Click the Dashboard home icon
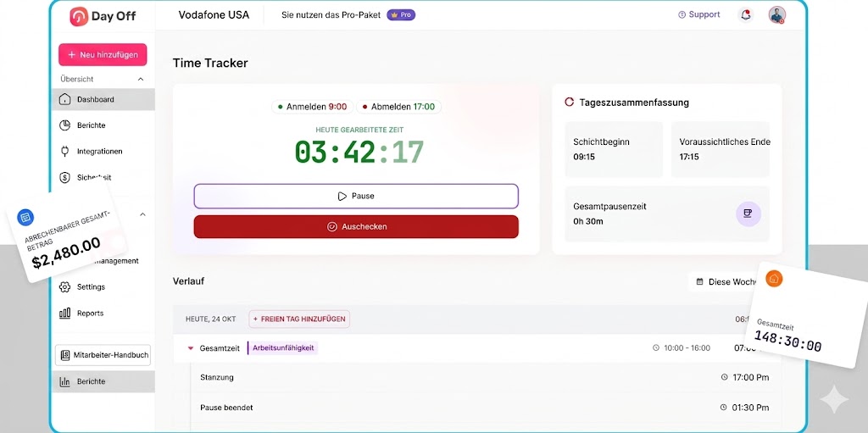The width and height of the screenshot is (868, 433). [64, 99]
